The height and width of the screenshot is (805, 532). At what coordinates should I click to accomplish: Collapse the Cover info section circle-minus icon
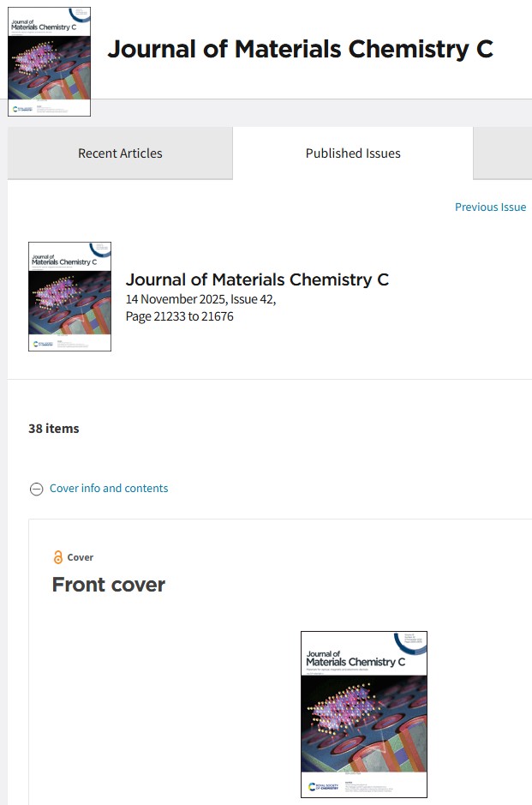click(37, 489)
